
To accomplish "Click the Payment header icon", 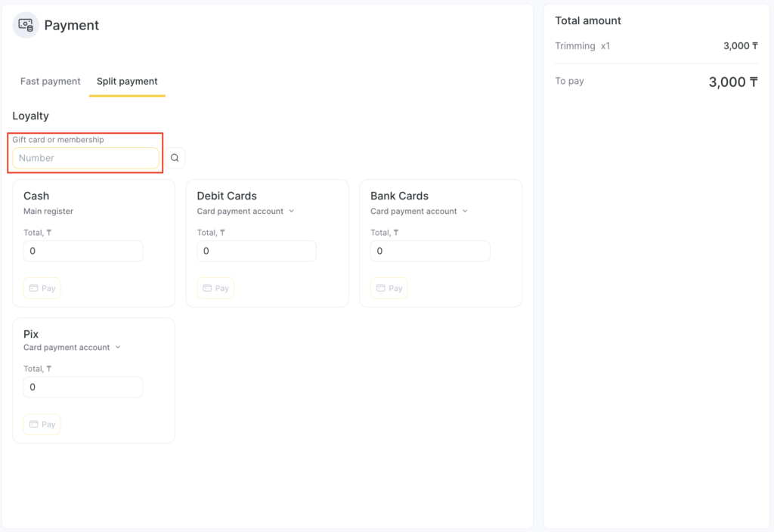I will pyautogui.click(x=26, y=25).
